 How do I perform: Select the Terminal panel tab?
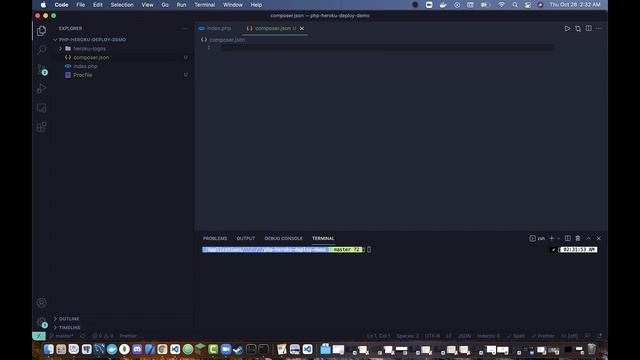click(323, 238)
